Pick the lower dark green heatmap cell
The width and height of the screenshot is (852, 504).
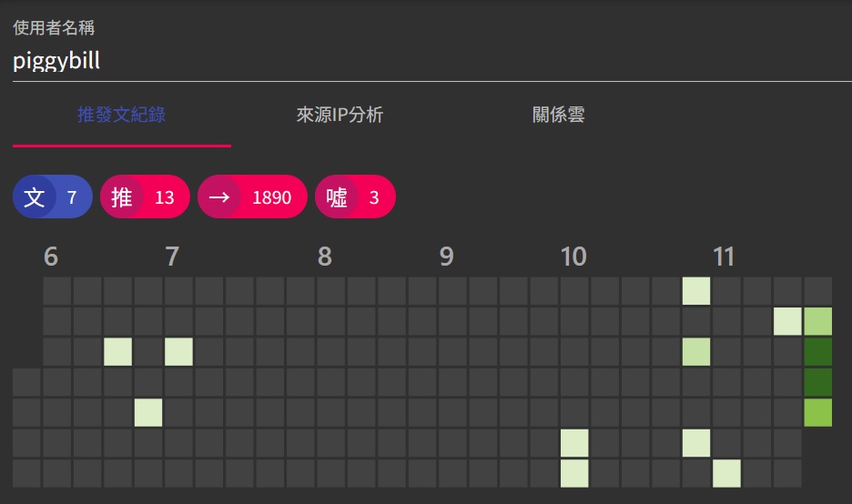pyautogui.click(x=817, y=382)
